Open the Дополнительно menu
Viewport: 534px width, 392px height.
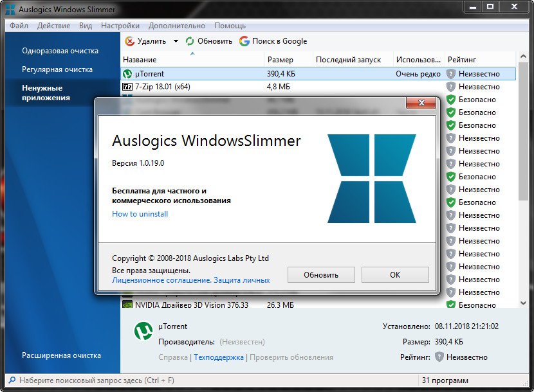tap(177, 26)
